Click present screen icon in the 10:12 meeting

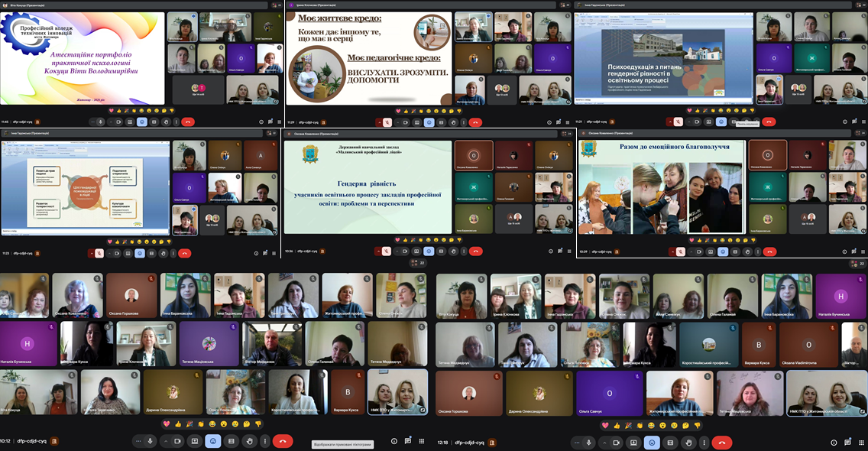(x=195, y=441)
